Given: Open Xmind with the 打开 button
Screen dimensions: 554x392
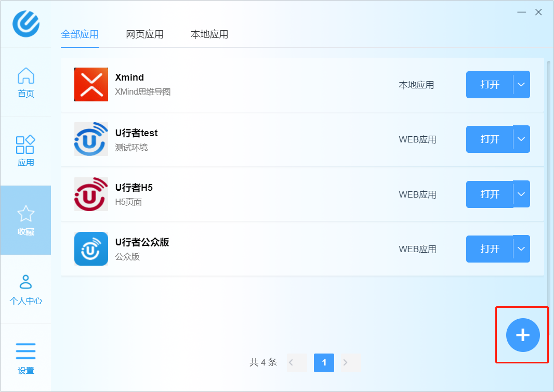Looking at the screenshot, I should (x=490, y=84).
